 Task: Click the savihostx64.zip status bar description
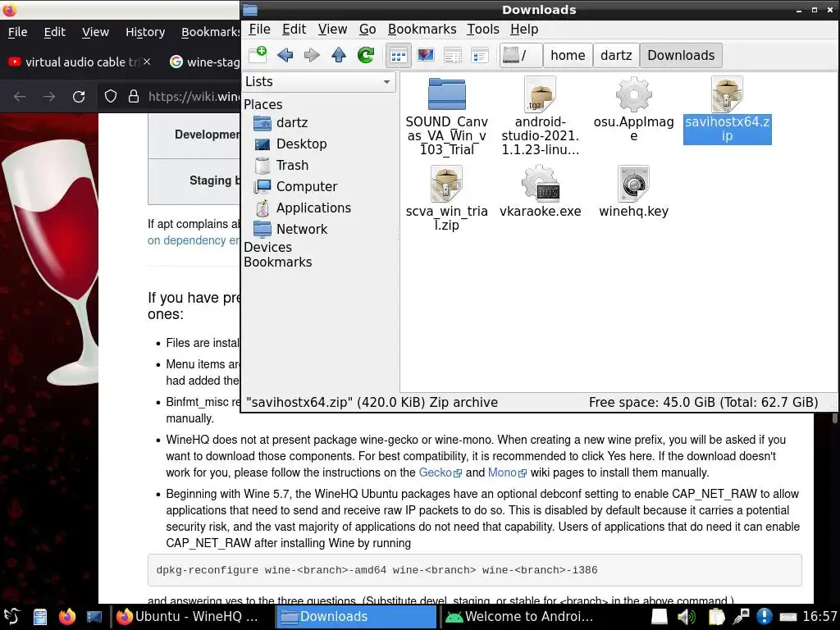[372, 402]
